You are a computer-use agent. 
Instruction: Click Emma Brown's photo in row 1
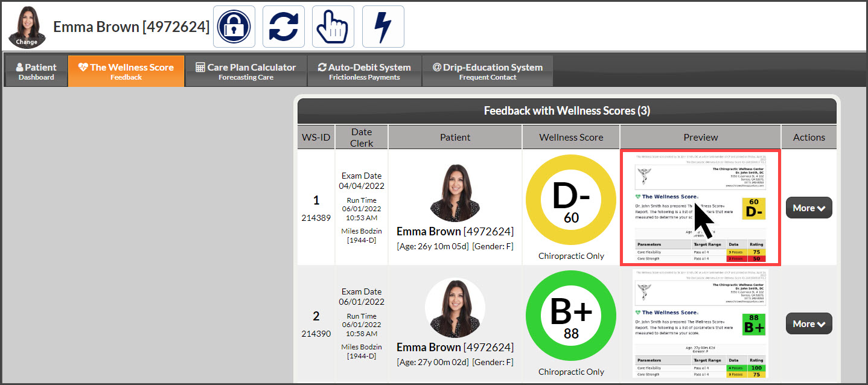(455, 192)
